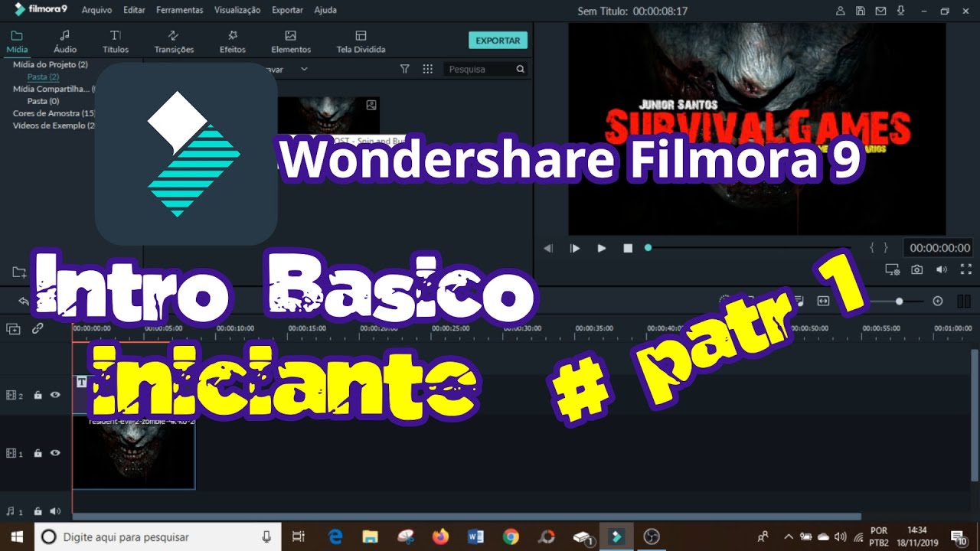Select the Elementos tab icon

pos(291,35)
